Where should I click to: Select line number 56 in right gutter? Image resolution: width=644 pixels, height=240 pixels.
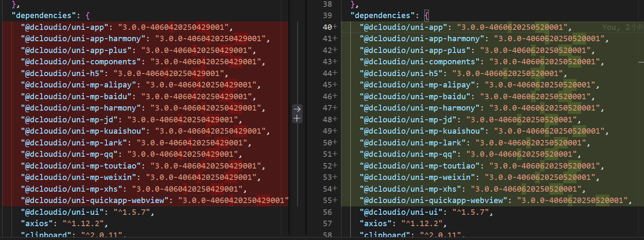click(327, 212)
